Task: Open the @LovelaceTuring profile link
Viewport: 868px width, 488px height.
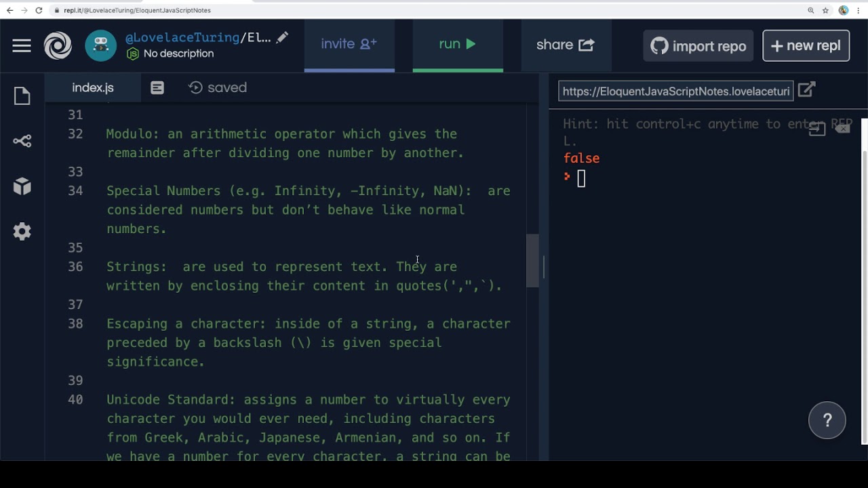Action: [x=182, y=37]
